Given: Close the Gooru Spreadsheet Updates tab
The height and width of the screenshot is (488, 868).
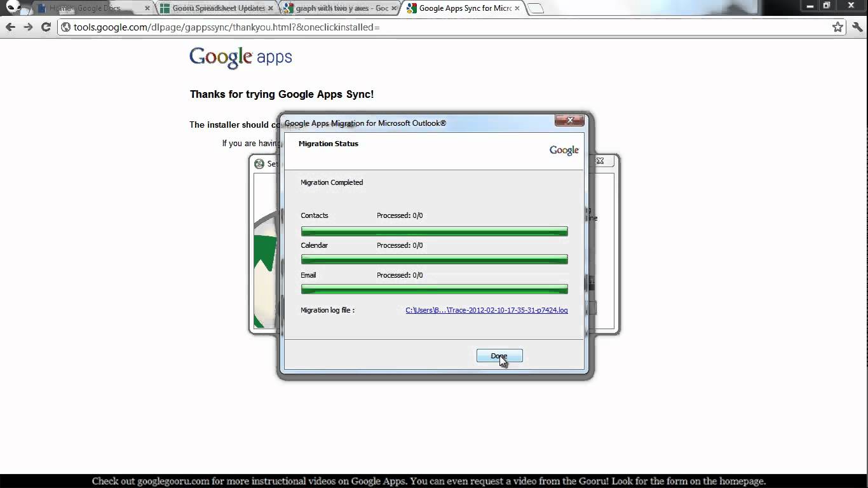Looking at the screenshot, I should pyautogui.click(x=271, y=8).
